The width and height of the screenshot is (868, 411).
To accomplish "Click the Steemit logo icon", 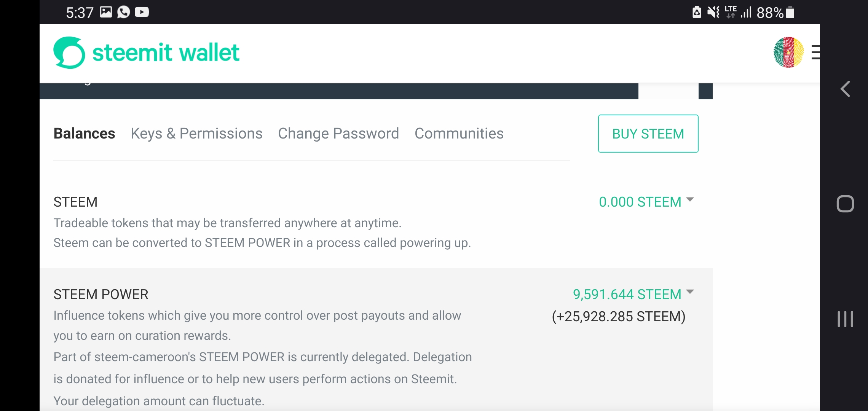I will 69,53.
